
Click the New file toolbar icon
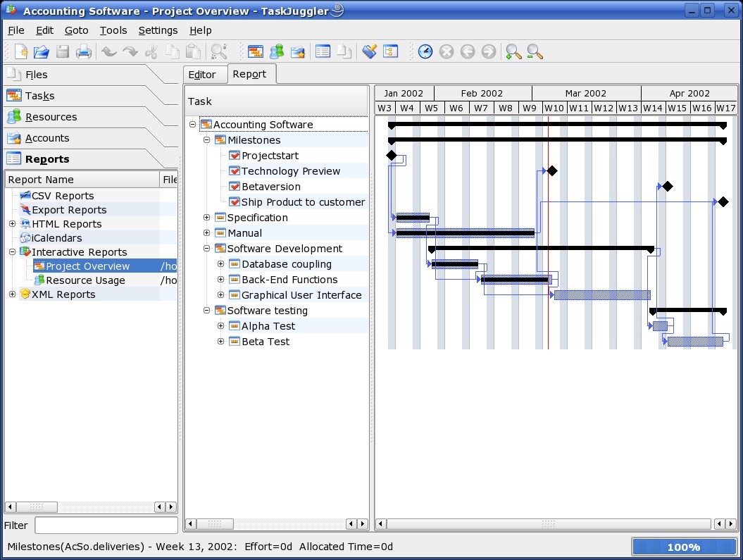pyautogui.click(x=21, y=51)
